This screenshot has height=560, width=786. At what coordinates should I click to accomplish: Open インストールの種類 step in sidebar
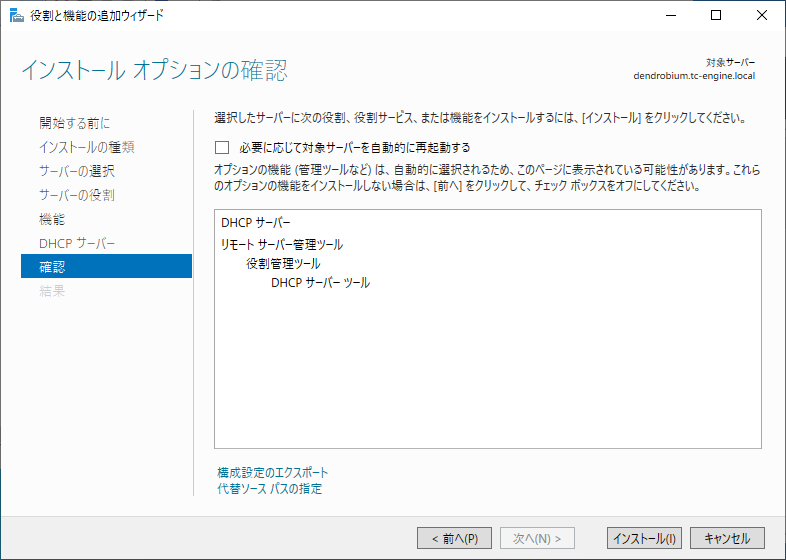[x=87, y=147]
